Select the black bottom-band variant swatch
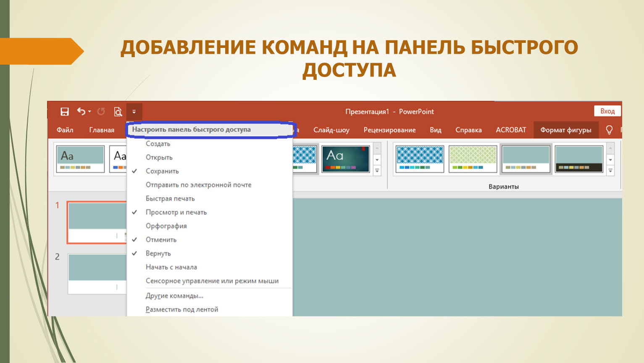This screenshot has width=644, height=363. coord(578,159)
